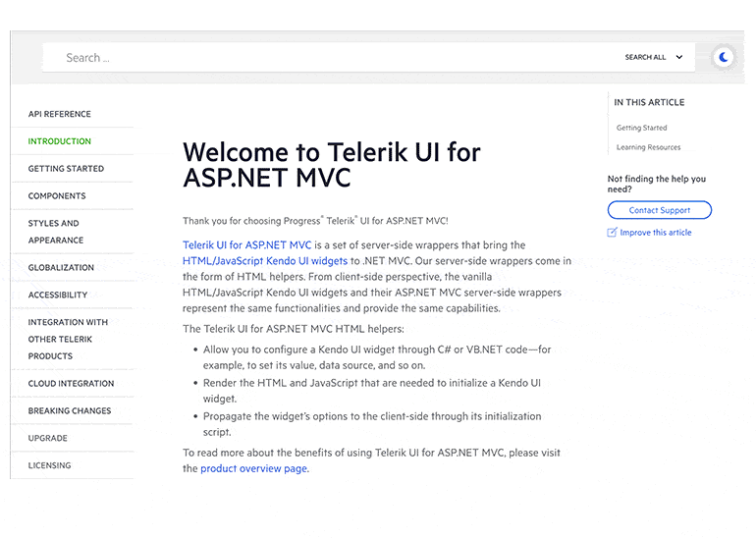Jump to Learning Resources article anchor

click(648, 147)
